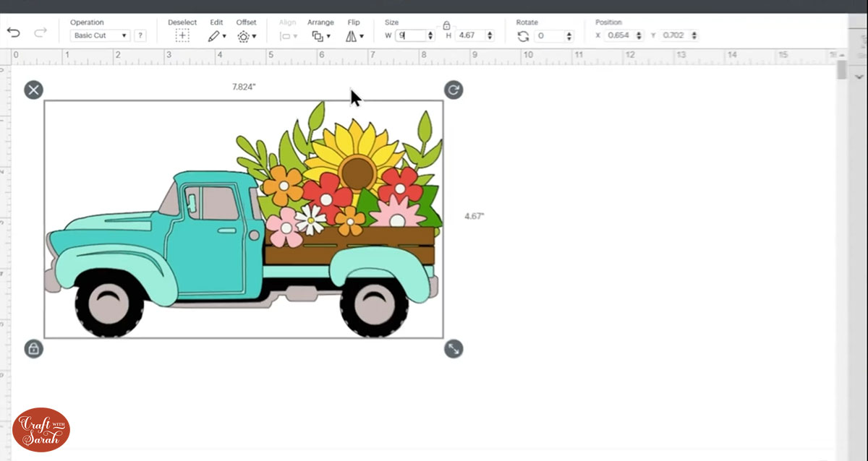Delete the truck using the X icon
The height and width of the screenshot is (461, 868).
tap(33, 90)
